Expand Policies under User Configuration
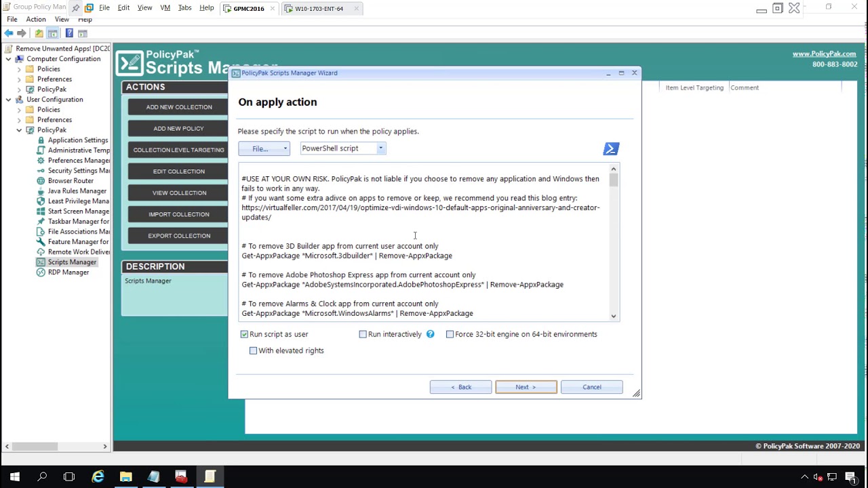Image resolution: width=868 pixels, height=488 pixels. coord(19,110)
